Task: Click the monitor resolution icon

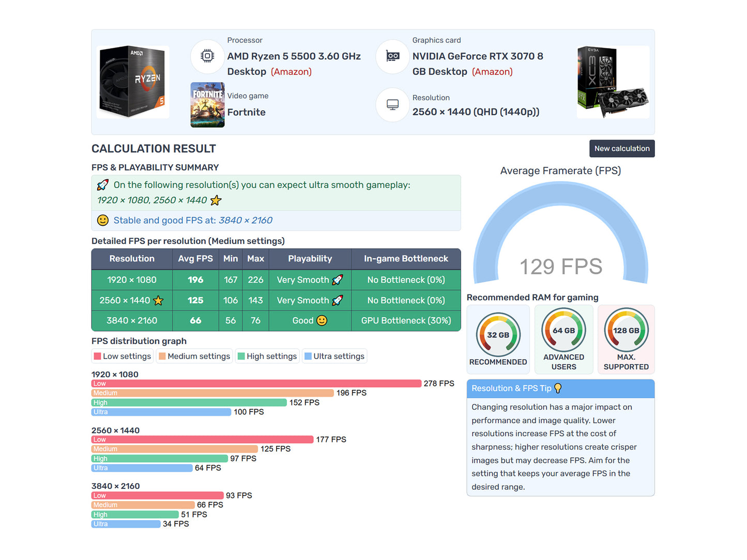Action: coord(392,105)
